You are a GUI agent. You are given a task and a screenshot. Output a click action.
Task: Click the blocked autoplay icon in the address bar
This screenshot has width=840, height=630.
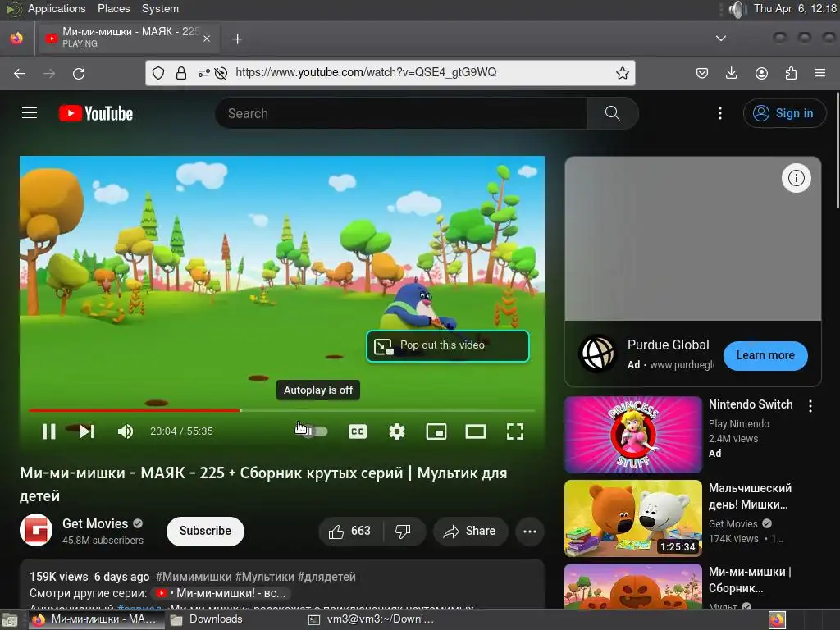click(x=221, y=73)
